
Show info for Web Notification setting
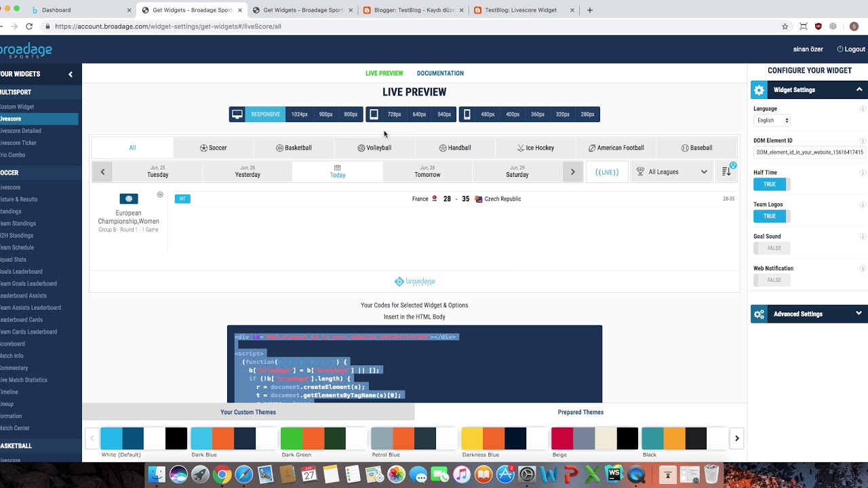click(x=863, y=268)
